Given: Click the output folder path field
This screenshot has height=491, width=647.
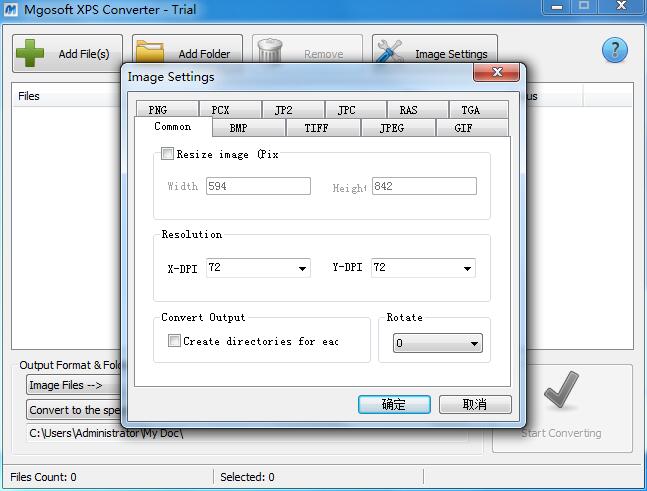Looking at the screenshot, I should point(248,433).
